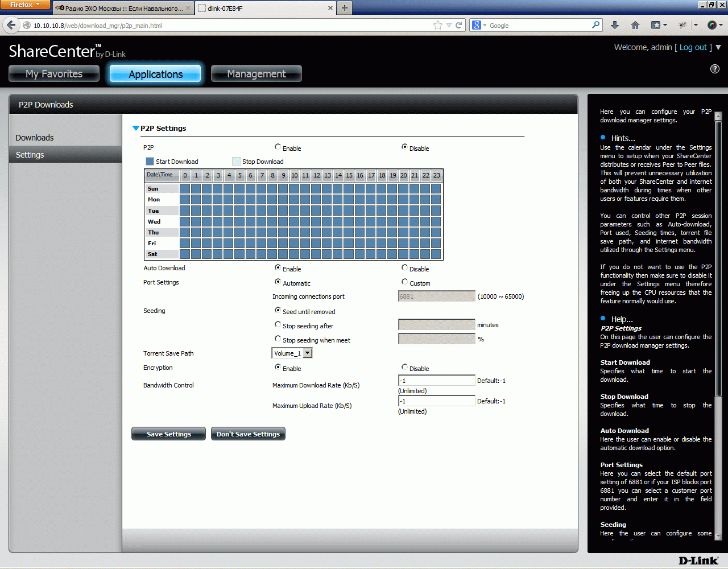728x569 pixels.
Task: Open the My Favorites tab
Action: pyautogui.click(x=54, y=73)
